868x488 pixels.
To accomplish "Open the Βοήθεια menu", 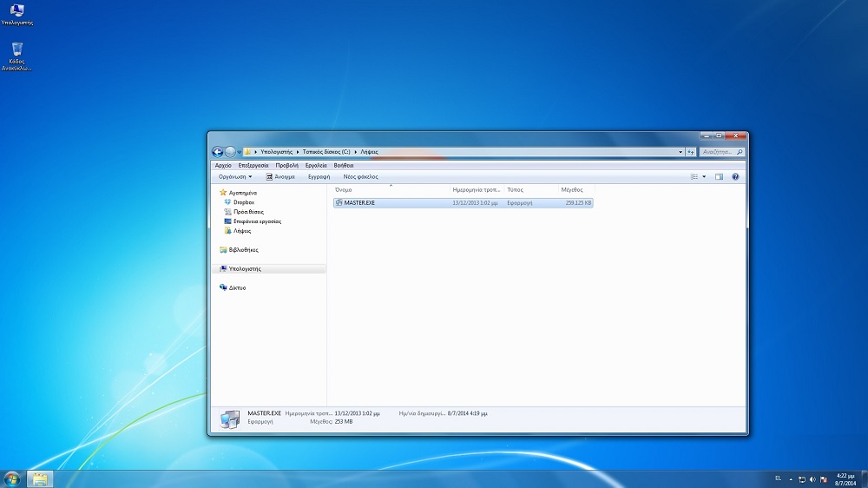I will 344,165.
